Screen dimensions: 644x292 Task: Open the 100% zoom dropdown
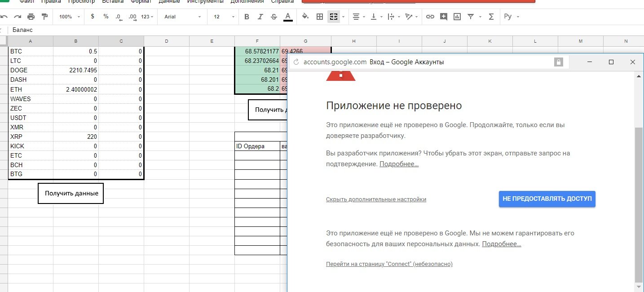click(x=70, y=17)
